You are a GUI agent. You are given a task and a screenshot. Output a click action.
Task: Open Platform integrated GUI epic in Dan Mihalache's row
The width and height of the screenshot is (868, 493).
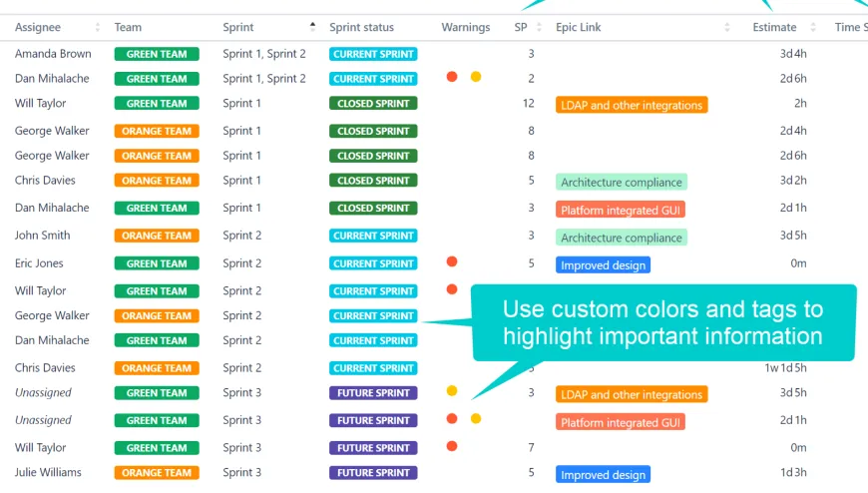click(x=621, y=211)
